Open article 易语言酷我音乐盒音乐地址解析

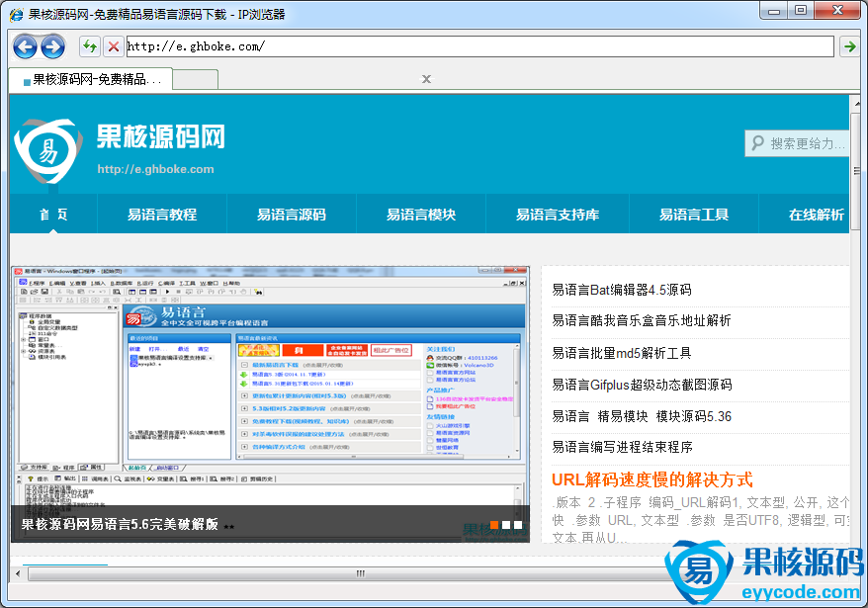tap(642, 320)
